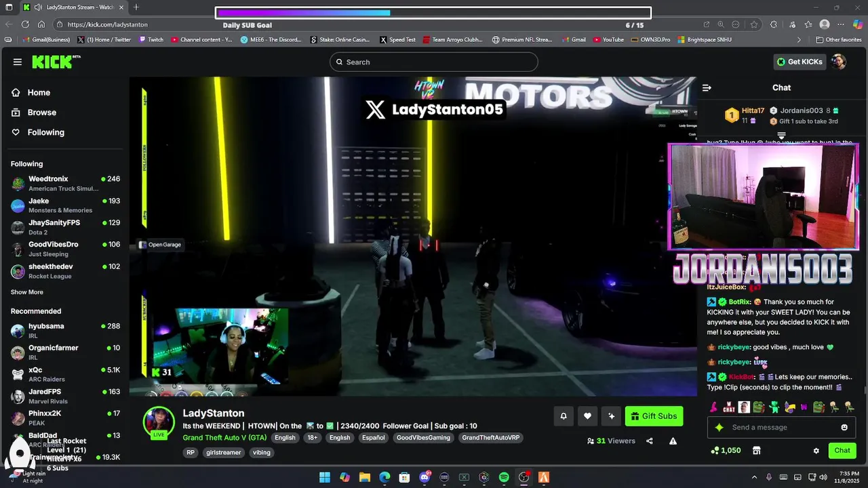
Task: Collapse the chat panel icon
Action: [x=707, y=87]
